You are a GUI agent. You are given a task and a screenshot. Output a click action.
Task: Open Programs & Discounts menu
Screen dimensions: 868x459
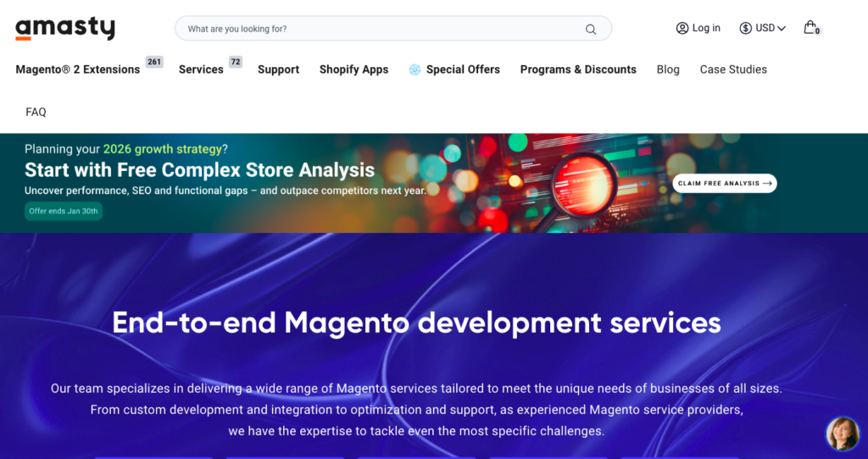(x=578, y=69)
